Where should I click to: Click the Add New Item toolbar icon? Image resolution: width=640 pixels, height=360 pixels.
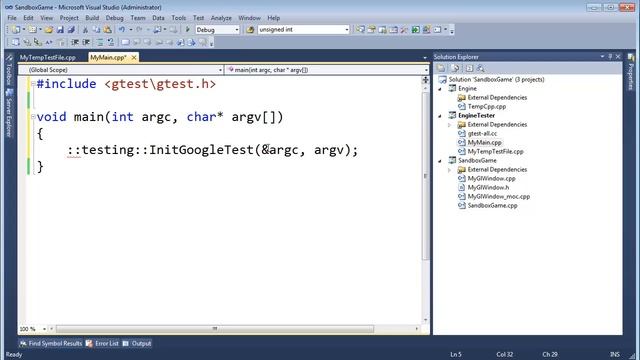(x=32, y=30)
